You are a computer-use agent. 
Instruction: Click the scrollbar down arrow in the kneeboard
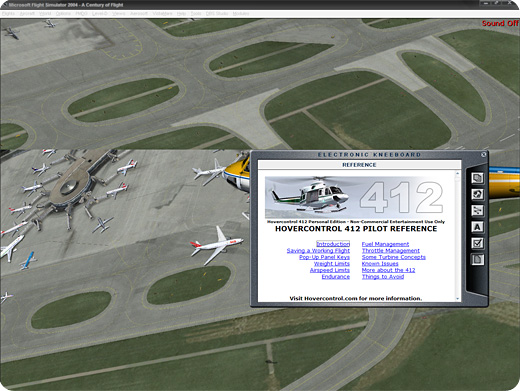457,298
